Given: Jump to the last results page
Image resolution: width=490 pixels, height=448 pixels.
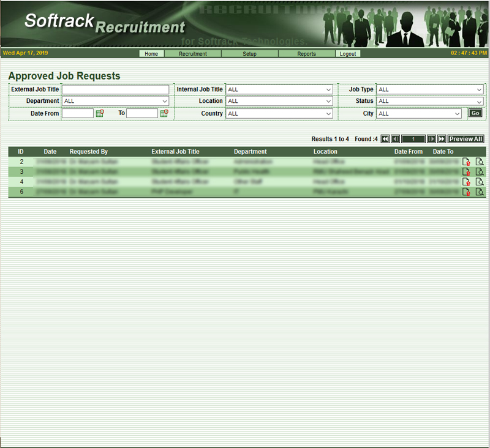Looking at the screenshot, I should 442,139.
